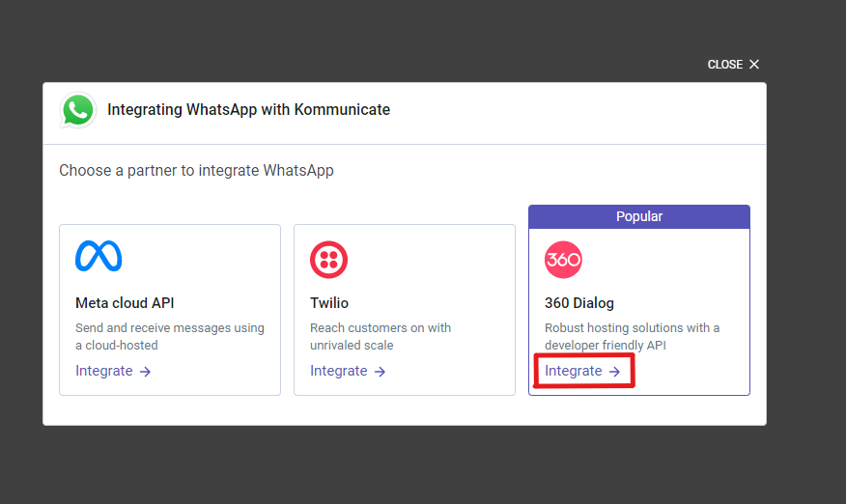Click the X icon beside CLOSE
Screen dimensions: 846x504
pyautogui.click(x=754, y=65)
